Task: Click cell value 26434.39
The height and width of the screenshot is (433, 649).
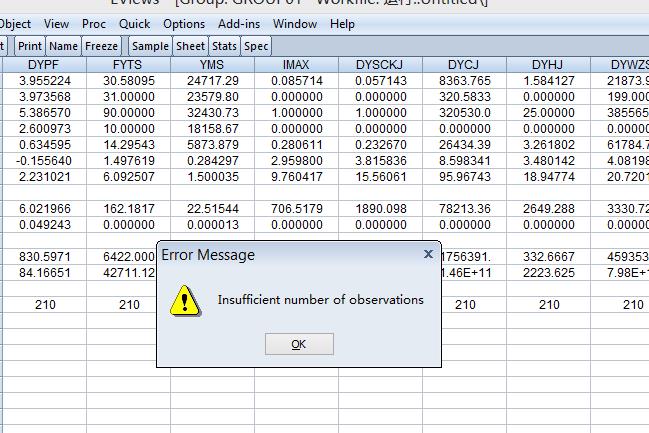Action: (x=465, y=145)
